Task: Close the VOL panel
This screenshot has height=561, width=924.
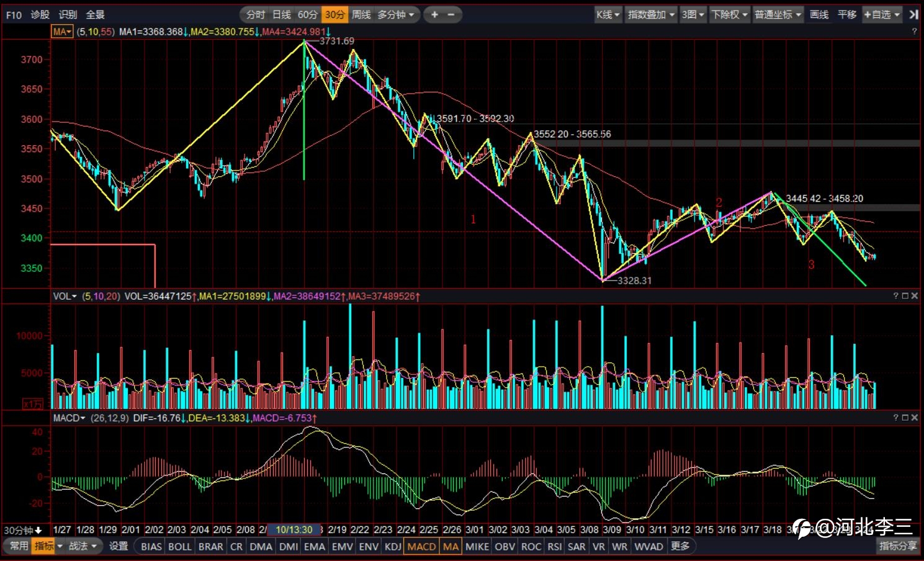Action: (914, 296)
